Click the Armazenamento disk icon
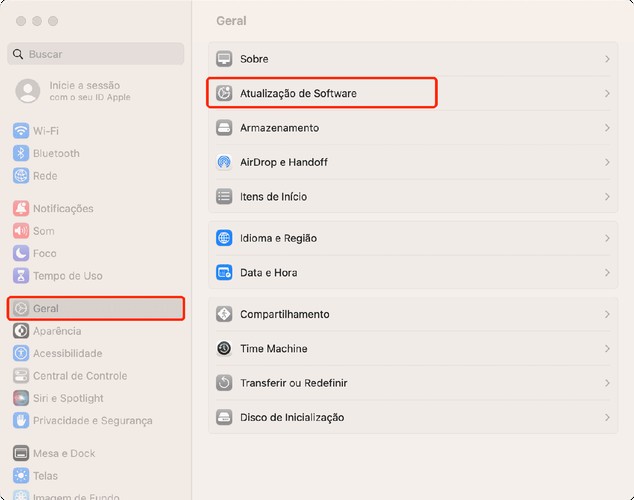 (224, 128)
